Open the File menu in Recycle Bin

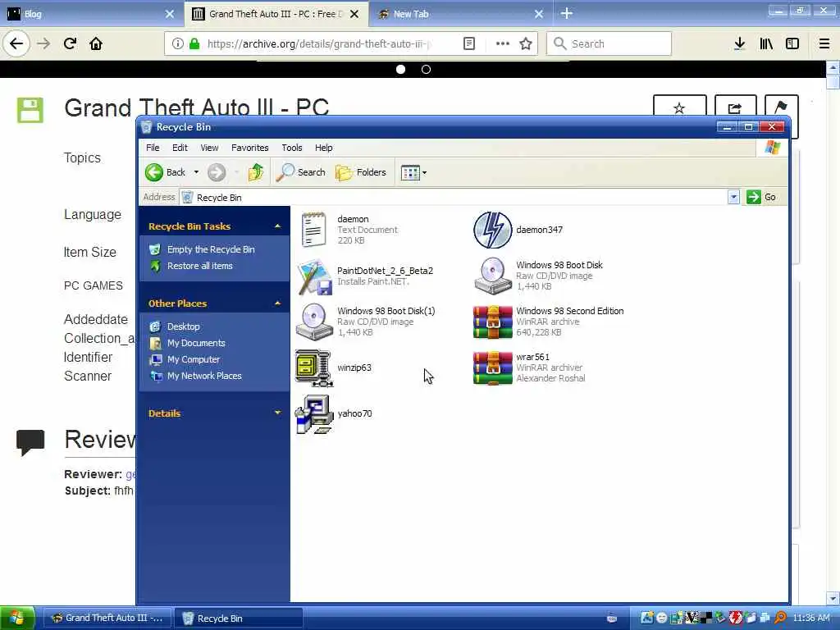(x=153, y=148)
